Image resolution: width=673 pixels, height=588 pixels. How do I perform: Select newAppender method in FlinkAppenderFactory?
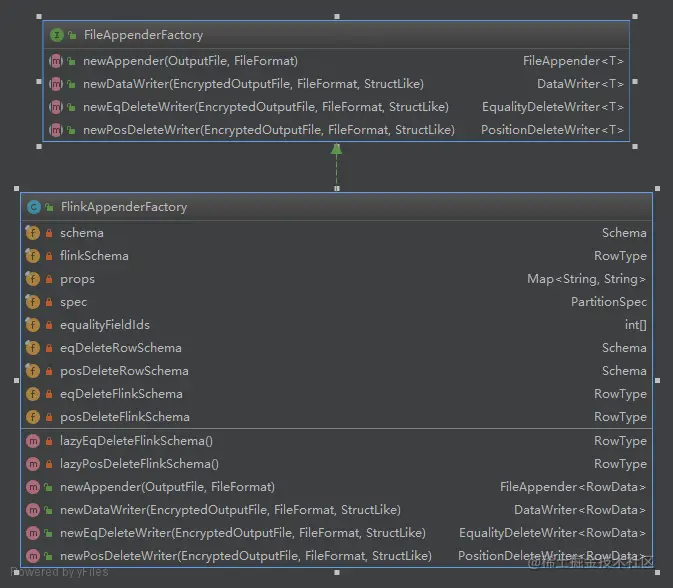coord(167,487)
